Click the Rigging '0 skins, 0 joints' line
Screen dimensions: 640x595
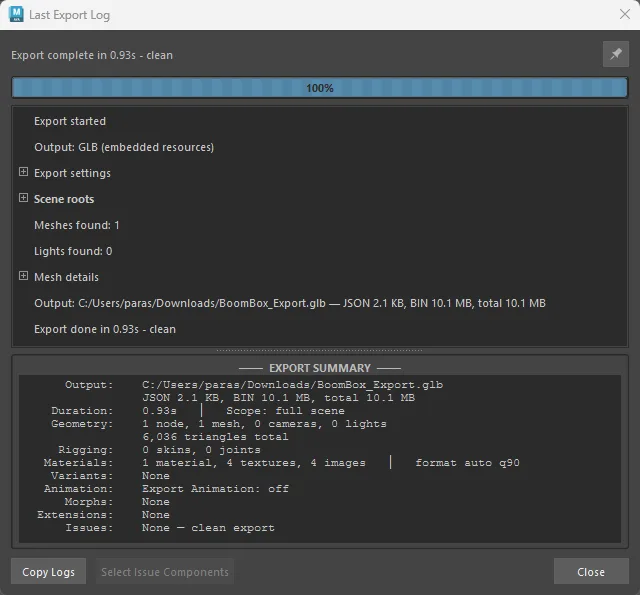point(201,450)
